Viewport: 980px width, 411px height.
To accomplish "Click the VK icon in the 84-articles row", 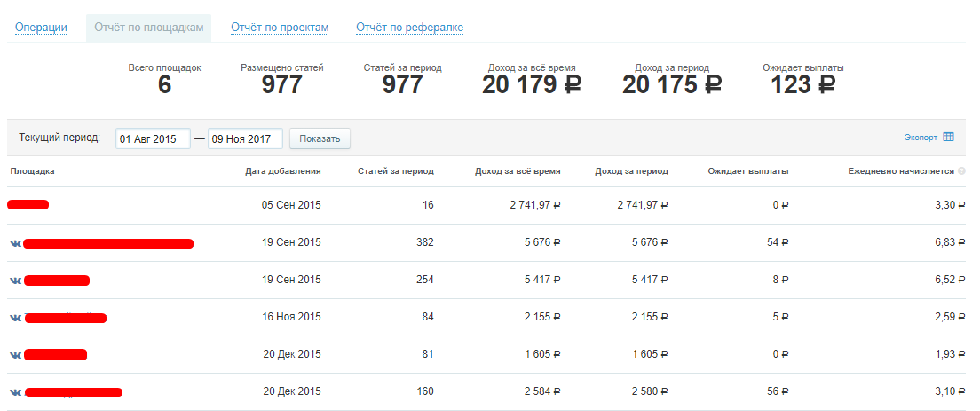I will coord(15,318).
